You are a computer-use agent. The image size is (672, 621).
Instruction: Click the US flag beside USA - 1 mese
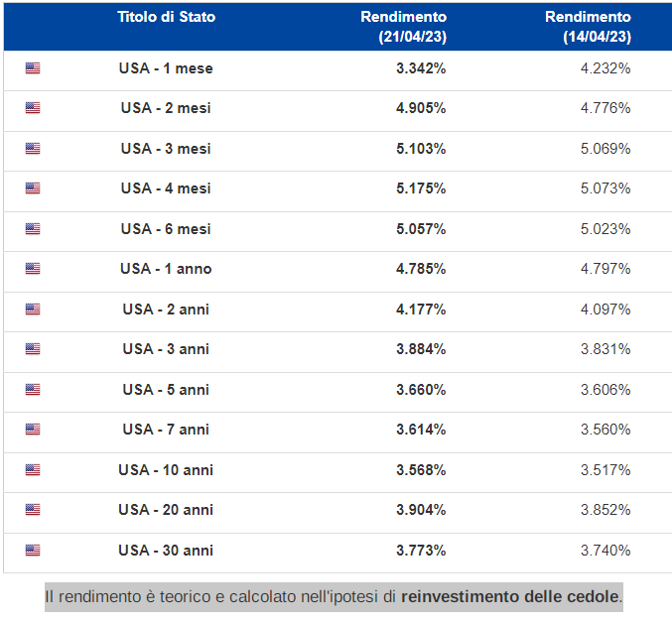(x=33, y=68)
